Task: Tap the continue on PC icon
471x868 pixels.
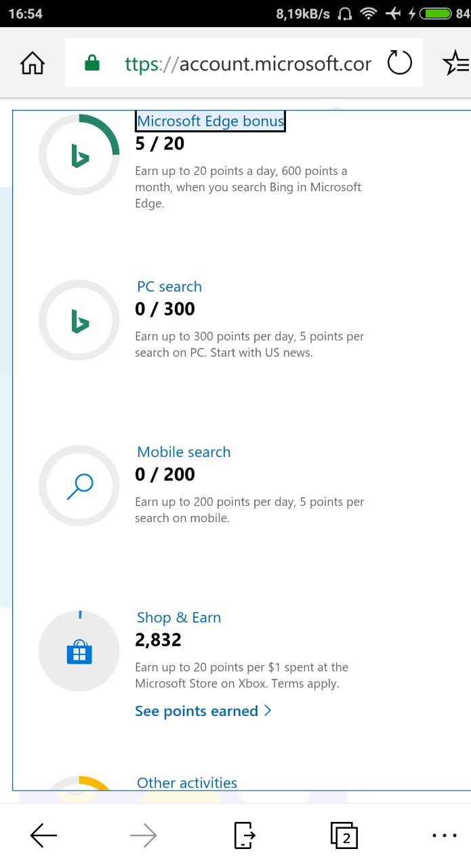Action: (244, 836)
